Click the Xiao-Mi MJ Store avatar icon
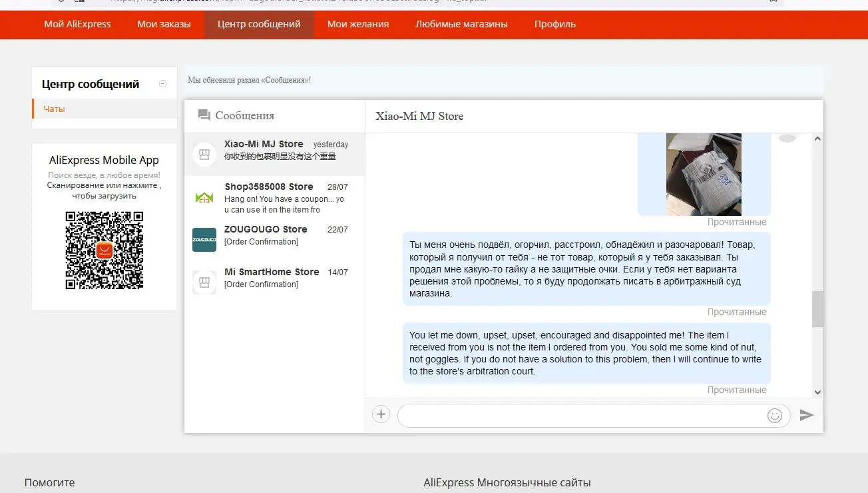 [x=204, y=155]
